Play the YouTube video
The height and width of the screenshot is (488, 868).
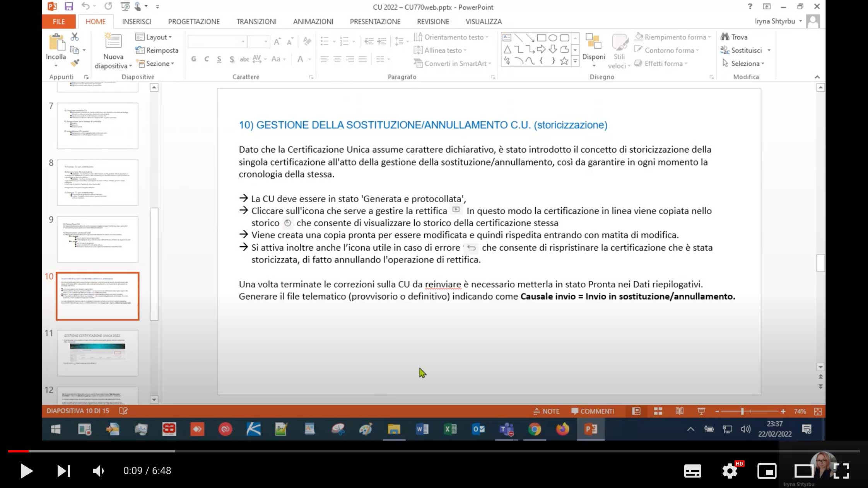click(x=26, y=471)
